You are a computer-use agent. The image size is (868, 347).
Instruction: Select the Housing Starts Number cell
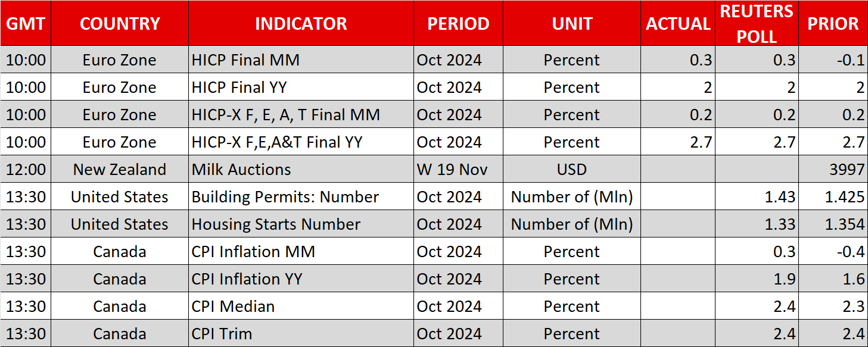pos(276,224)
